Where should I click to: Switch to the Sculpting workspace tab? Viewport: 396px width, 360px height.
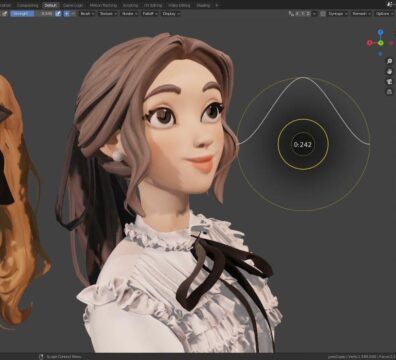(x=130, y=5)
